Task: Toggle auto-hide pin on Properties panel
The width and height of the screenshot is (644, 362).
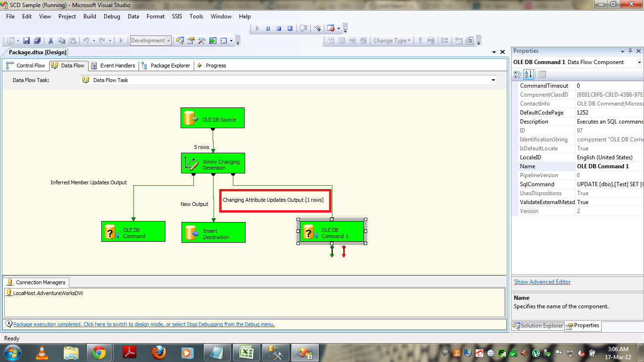Action: click(630, 51)
